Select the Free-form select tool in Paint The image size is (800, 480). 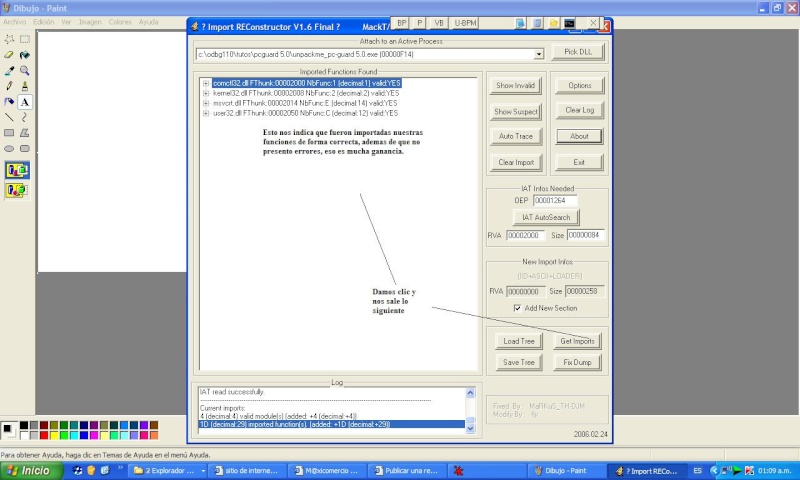click(x=9, y=39)
